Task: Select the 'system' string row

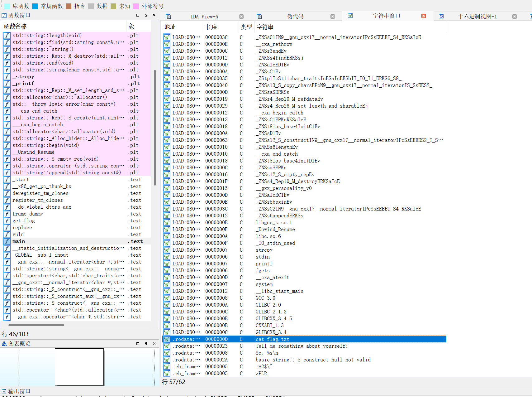Action: 264,284
